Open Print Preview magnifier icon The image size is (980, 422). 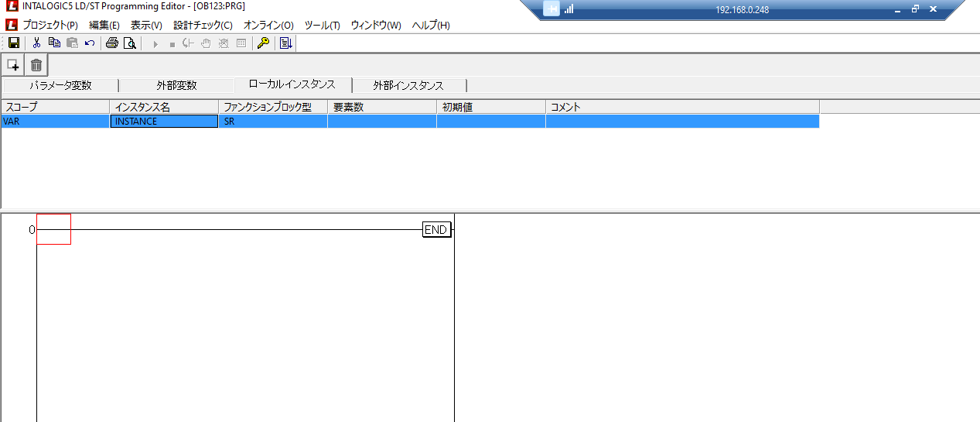(130, 43)
